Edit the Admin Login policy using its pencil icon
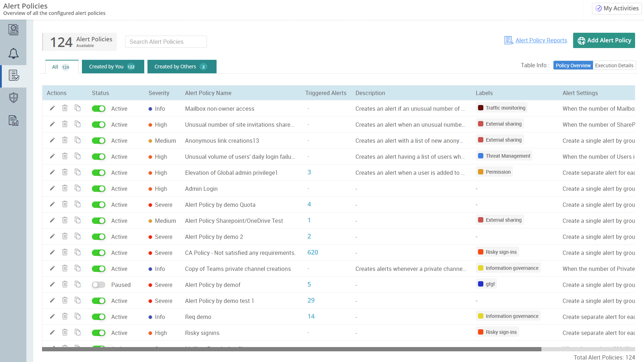Viewport: 644px width, 362px height. (52, 188)
